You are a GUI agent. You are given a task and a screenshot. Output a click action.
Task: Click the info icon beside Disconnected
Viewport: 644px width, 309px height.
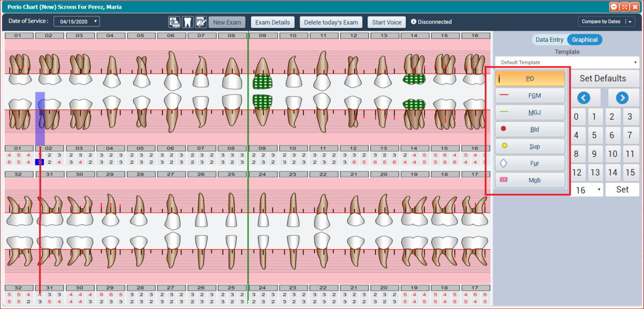(414, 22)
